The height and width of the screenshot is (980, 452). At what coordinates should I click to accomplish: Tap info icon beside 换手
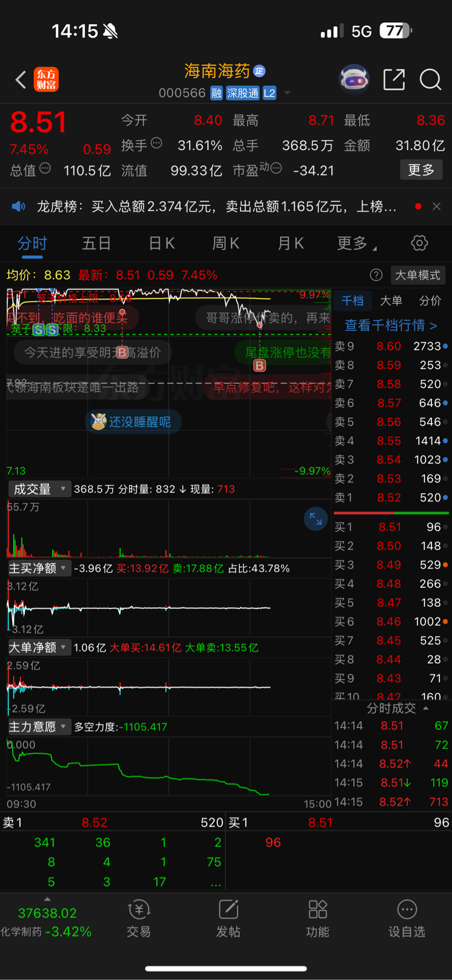[157, 143]
